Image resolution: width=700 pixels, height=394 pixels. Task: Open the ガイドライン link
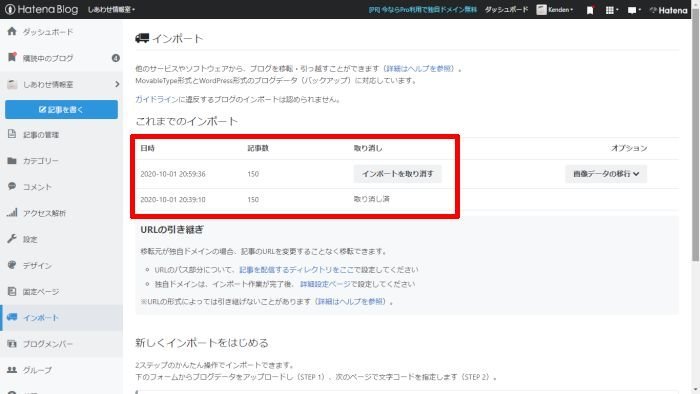click(x=157, y=100)
